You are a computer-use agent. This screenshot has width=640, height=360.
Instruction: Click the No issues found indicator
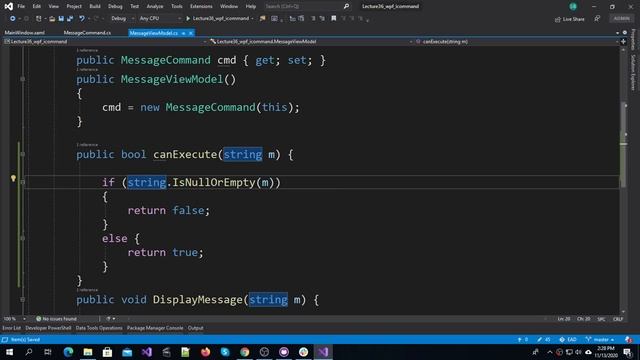coord(56,319)
